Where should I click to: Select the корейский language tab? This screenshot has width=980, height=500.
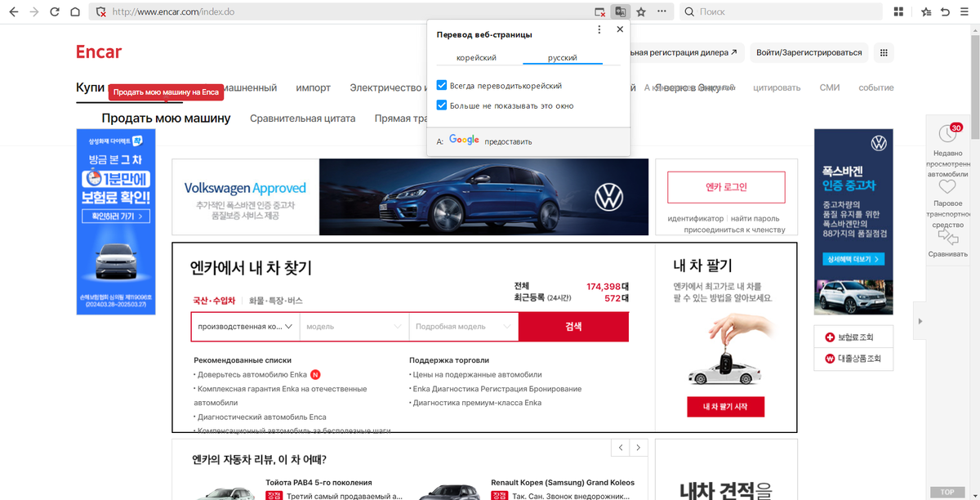[476, 58]
